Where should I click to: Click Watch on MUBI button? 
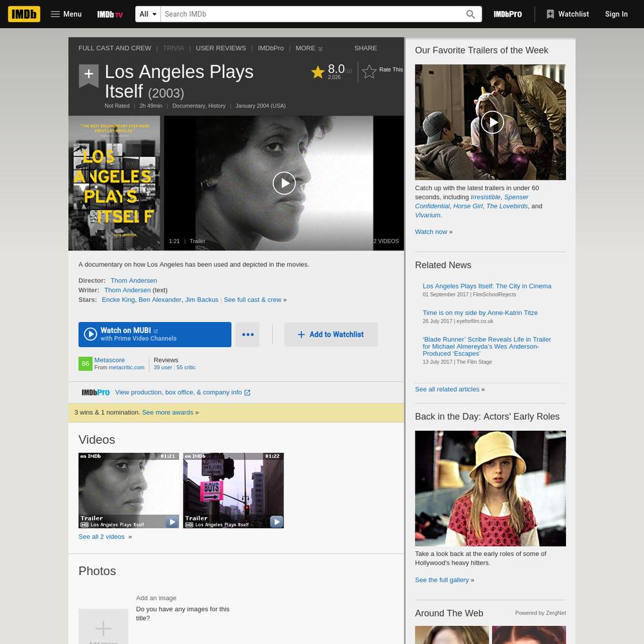[x=155, y=334]
